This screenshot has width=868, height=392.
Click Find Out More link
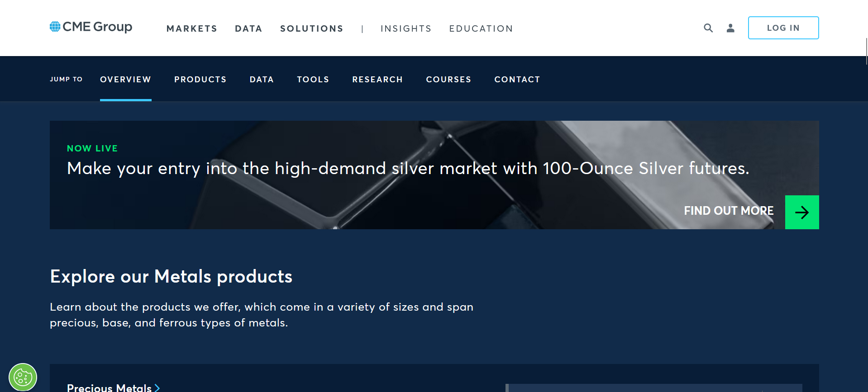point(729,211)
